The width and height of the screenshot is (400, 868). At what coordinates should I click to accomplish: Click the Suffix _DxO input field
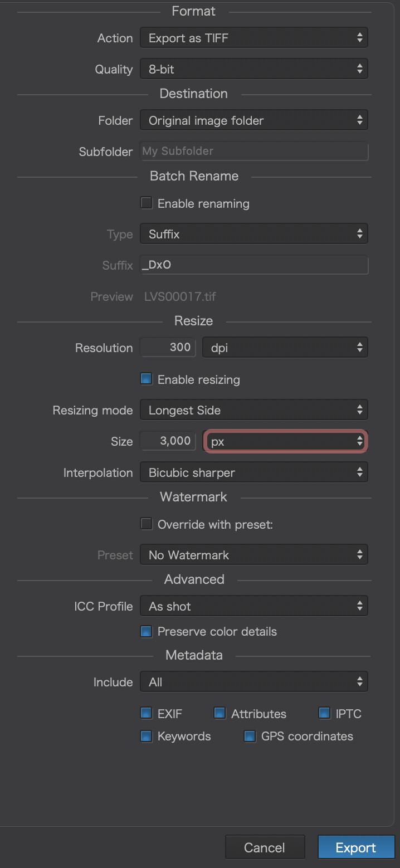[253, 265]
